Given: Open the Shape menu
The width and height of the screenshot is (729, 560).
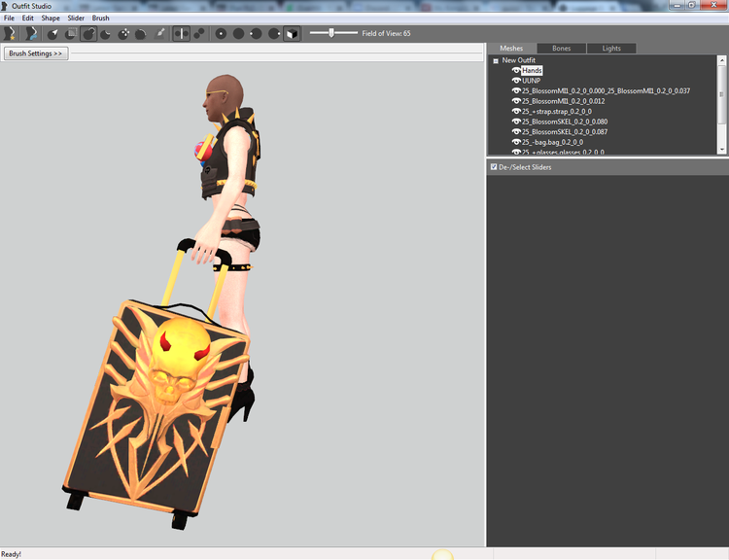Looking at the screenshot, I should click(51, 18).
